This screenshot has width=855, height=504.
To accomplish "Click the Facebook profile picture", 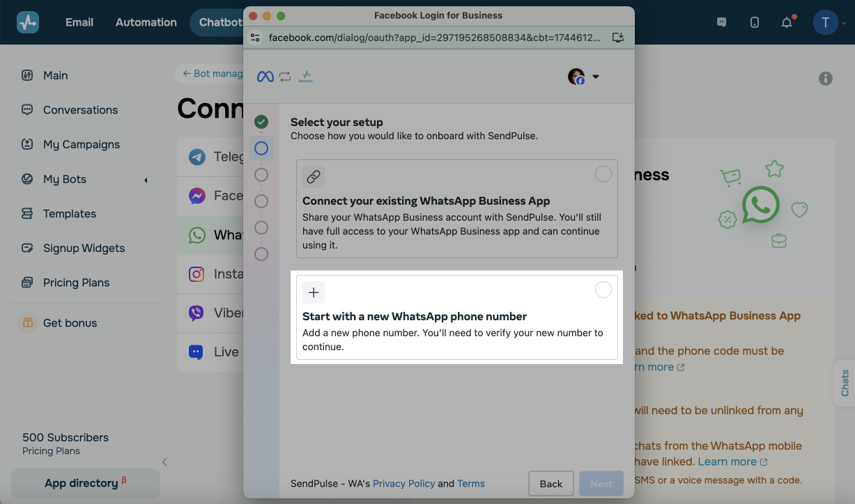I will tap(576, 77).
